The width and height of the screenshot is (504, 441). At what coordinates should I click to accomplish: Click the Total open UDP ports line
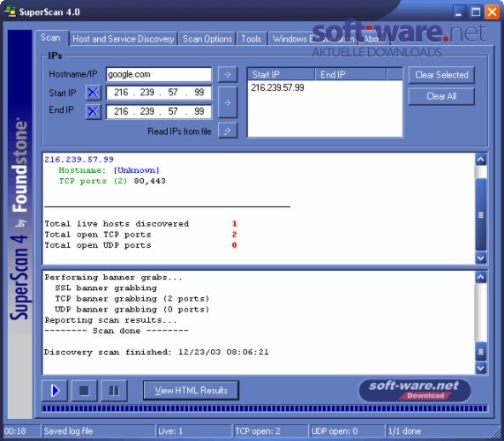(x=141, y=245)
